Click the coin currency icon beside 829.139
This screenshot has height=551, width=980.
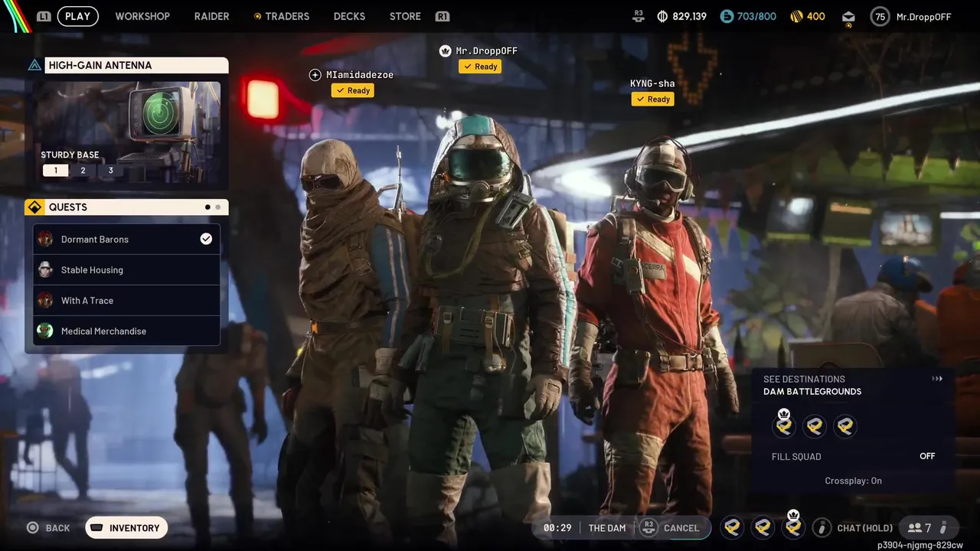[662, 16]
